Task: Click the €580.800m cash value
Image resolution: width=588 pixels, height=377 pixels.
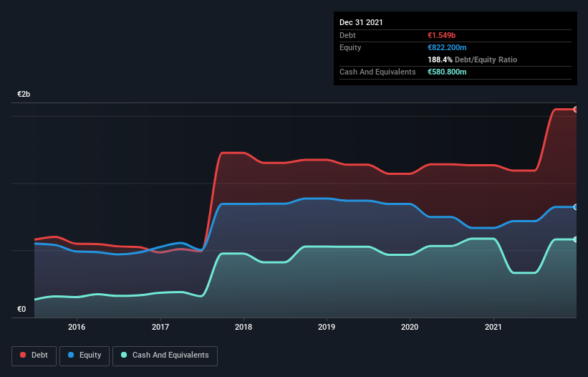Action: point(447,72)
